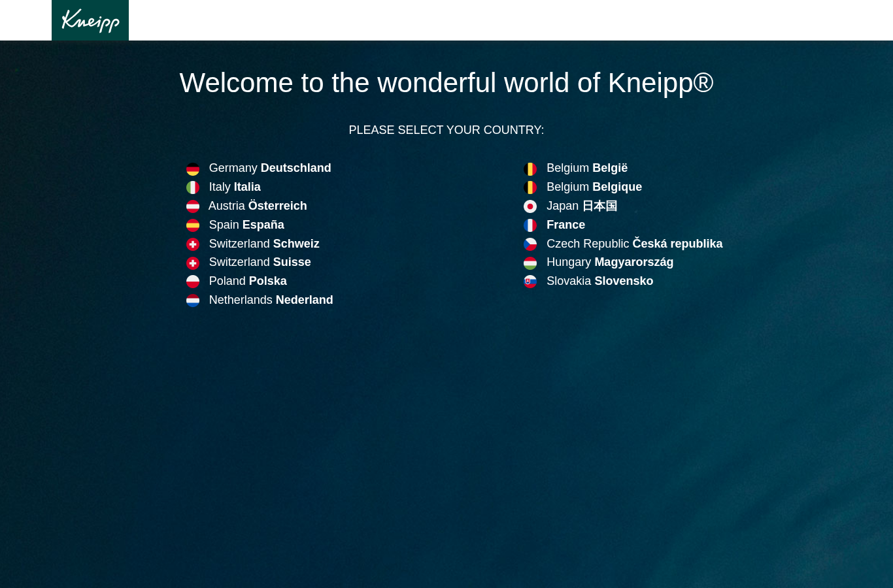Viewport: 893px width, 588px height.
Task: Click the French flag icon
Action: tap(530, 225)
